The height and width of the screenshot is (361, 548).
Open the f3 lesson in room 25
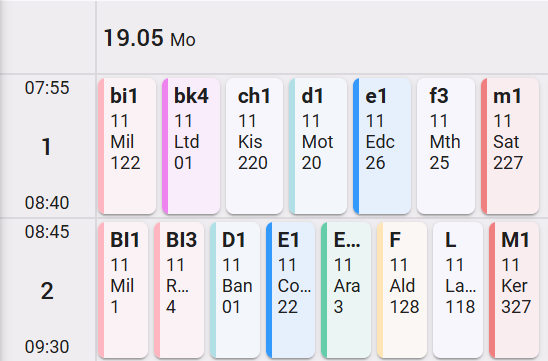(x=446, y=146)
